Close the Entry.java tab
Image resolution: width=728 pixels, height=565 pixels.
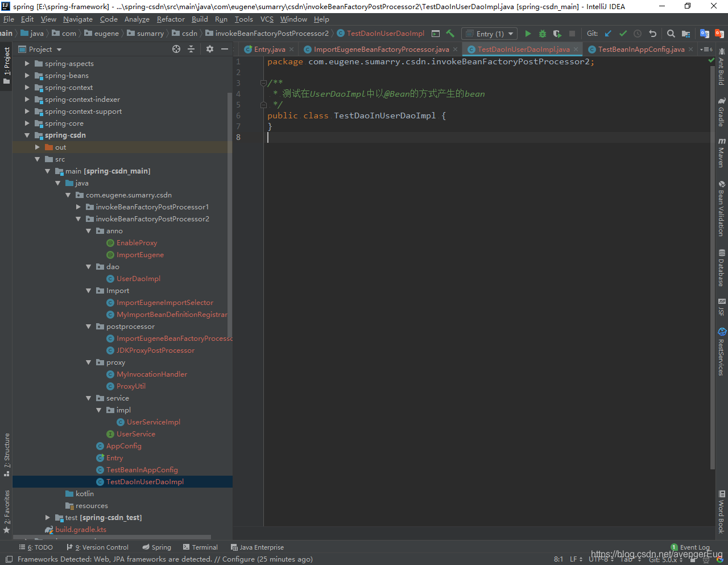(292, 50)
